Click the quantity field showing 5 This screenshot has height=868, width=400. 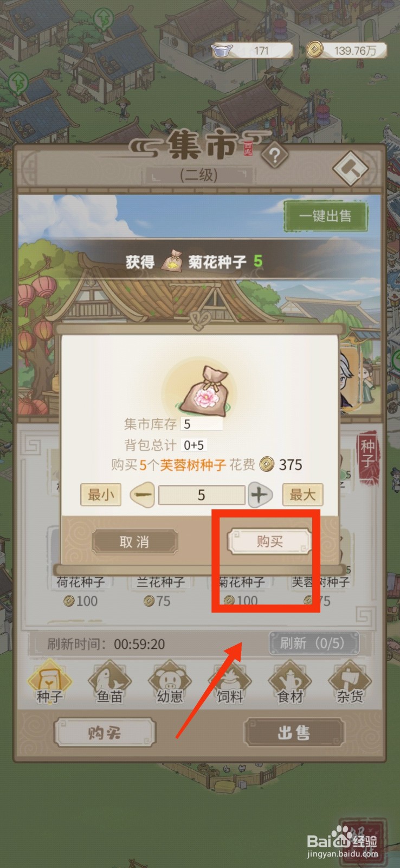coord(201,495)
